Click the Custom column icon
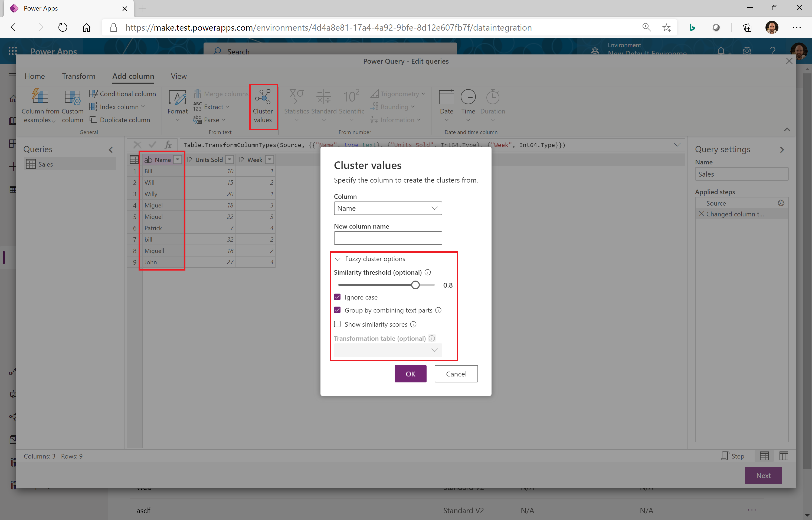The image size is (812, 520). point(72,97)
